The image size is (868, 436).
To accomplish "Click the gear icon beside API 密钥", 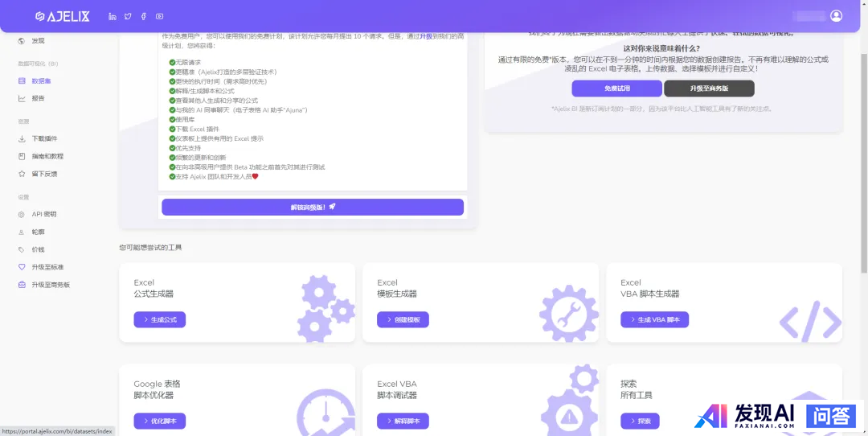I will click(x=22, y=214).
